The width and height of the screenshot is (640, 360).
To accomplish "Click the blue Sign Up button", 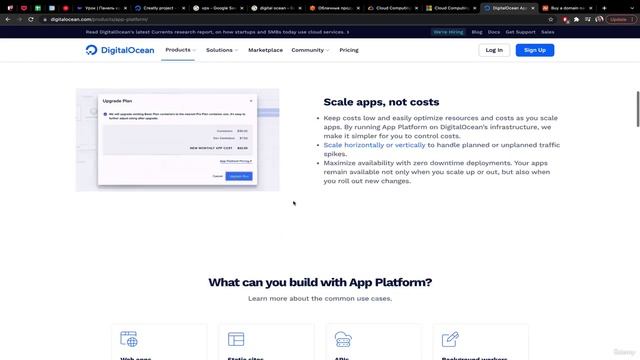I will click(x=535, y=50).
